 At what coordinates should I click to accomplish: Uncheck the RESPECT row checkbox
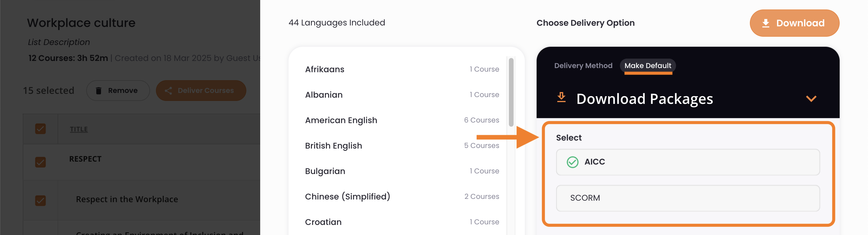coord(40,162)
